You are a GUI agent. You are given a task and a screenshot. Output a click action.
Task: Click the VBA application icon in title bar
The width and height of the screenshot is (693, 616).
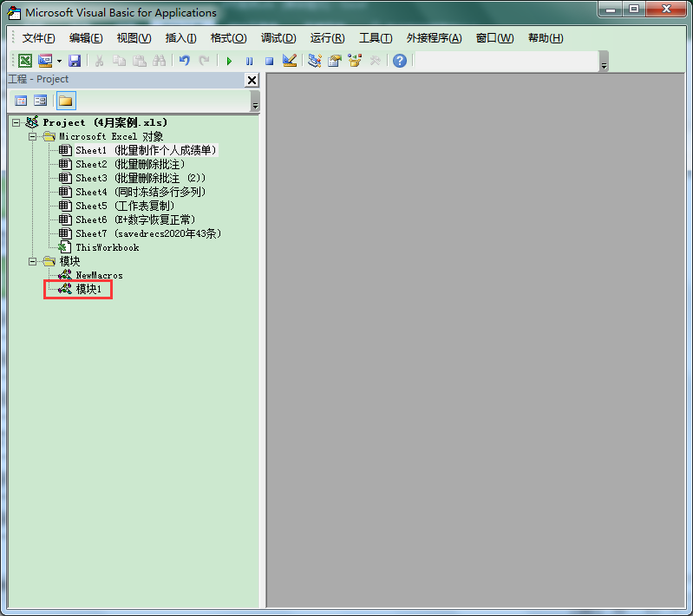[x=14, y=13]
